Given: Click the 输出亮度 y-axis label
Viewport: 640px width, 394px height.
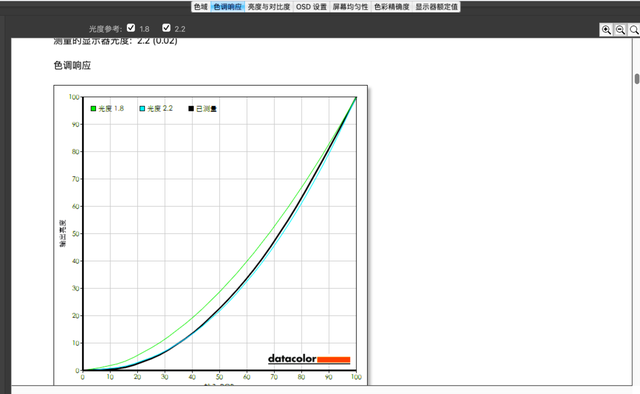Looking at the screenshot, I should click(x=62, y=234).
